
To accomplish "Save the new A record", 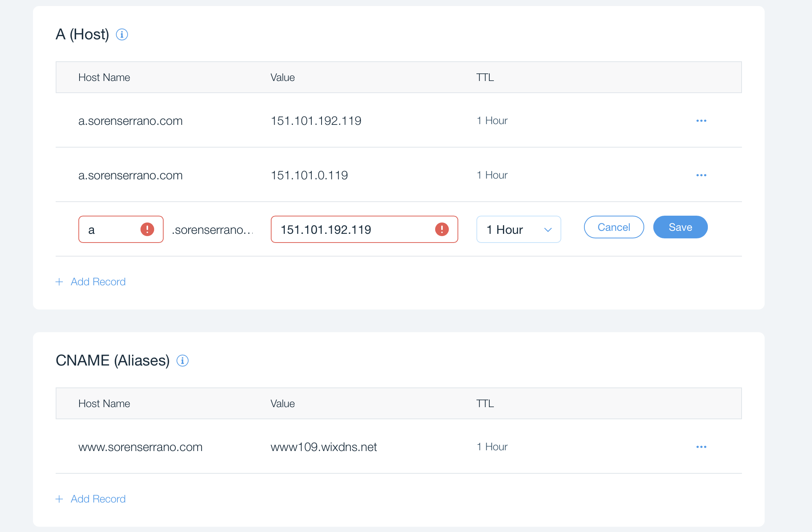I will pyautogui.click(x=680, y=227).
